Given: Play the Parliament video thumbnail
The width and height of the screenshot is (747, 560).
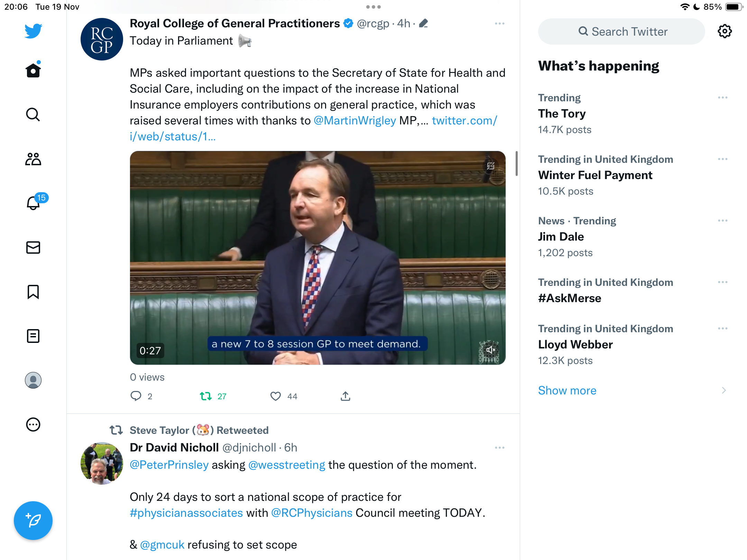Looking at the screenshot, I should (x=317, y=258).
